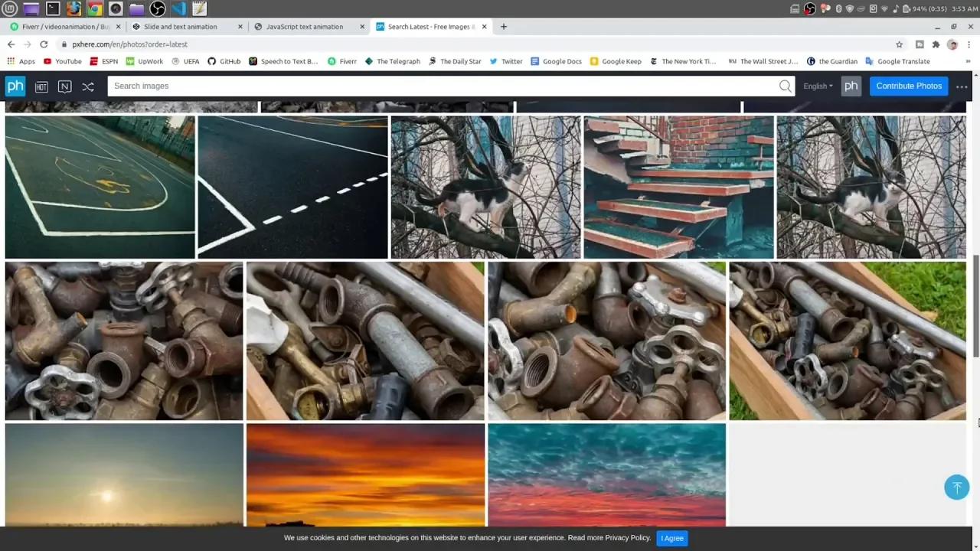Open the pxhere home via ph logo

coord(15,86)
